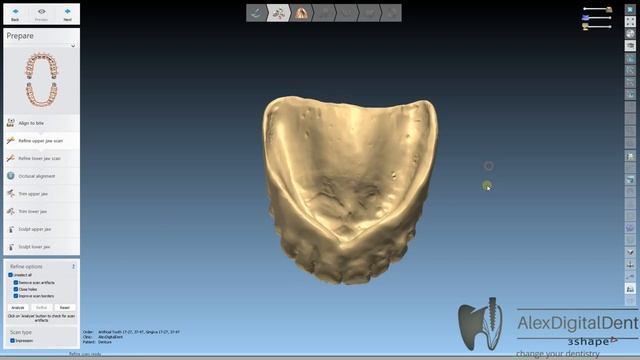Click the Analyze button
This screenshot has width=640, height=360.
point(18,307)
